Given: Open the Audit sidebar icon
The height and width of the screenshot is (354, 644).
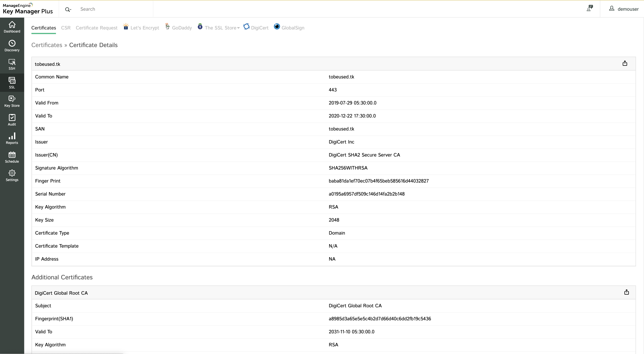Looking at the screenshot, I should [x=12, y=120].
